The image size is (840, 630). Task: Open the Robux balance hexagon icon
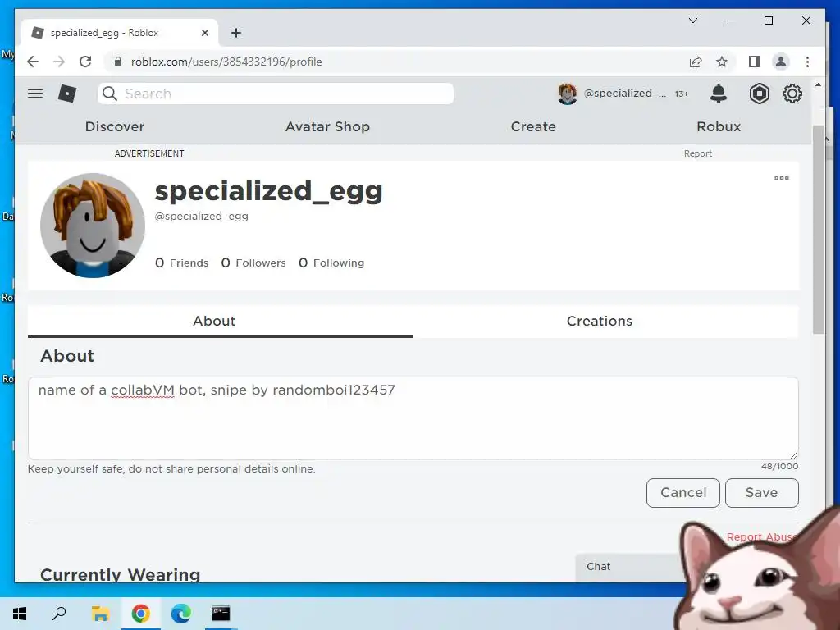point(759,94)
